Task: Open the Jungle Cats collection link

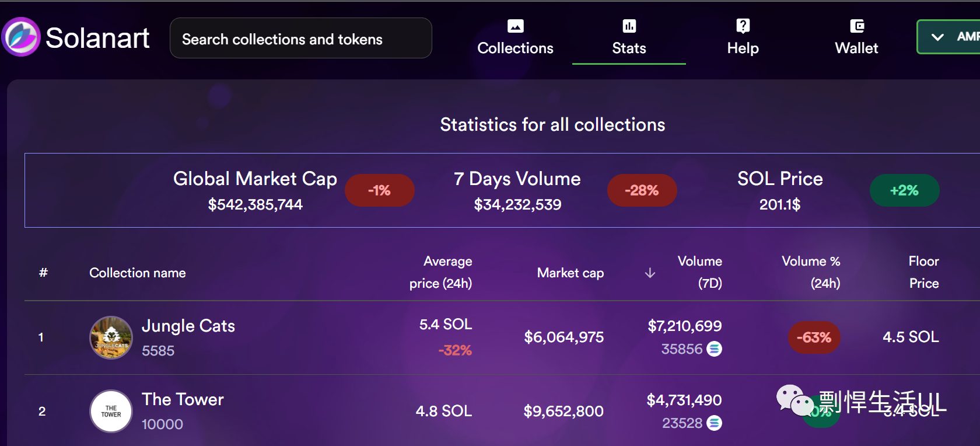Action: point(188,326)
